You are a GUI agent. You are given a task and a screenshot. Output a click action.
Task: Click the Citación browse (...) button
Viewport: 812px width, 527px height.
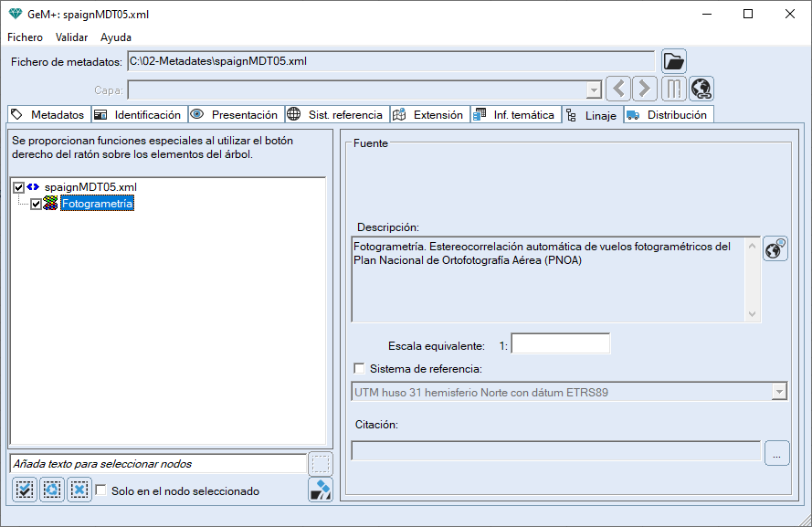tap(776, 452)
